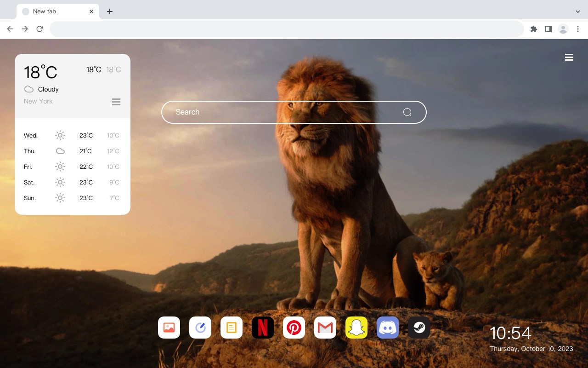Click the magnifier icon in search bar
Viewport: 588px width, 368px height.
(x=407, y=112)
